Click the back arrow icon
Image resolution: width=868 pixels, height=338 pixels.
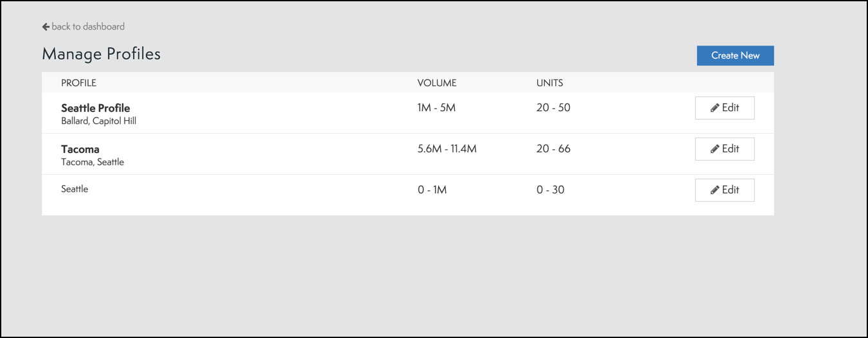[46, 27]
